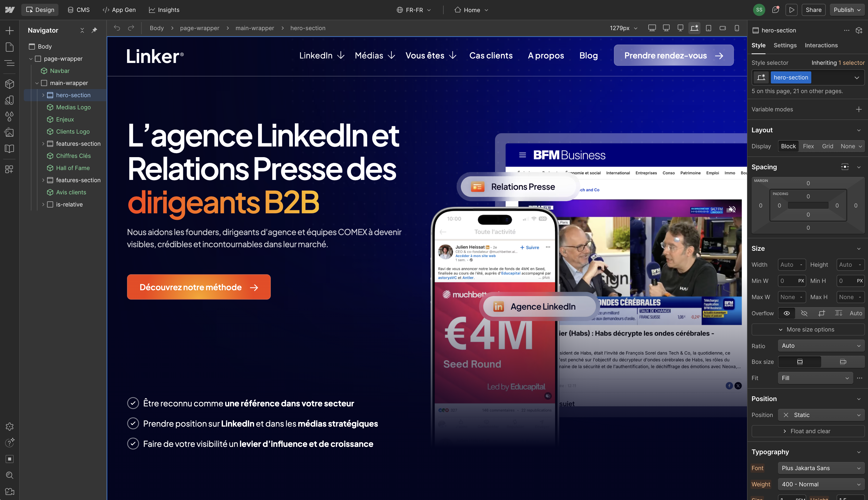The image size is (868, 500).
Task: Set overflow to visible eye icon
Action: click(787, 313)
